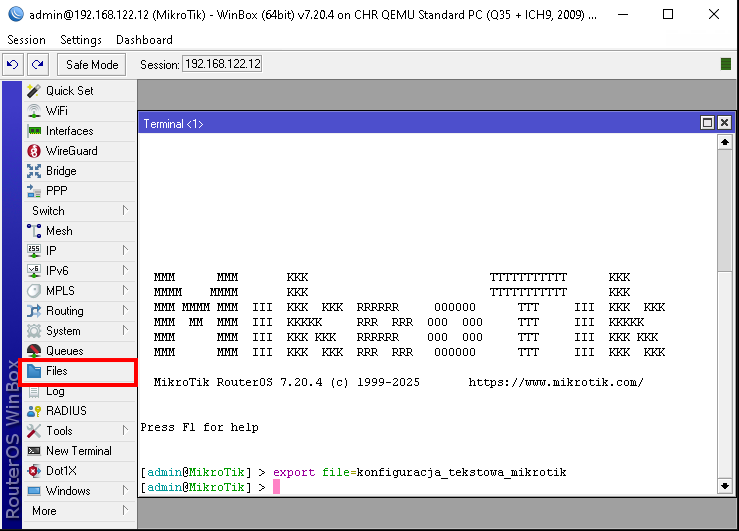Click terminal scrollbar down arrow
The image size is (739, 531).
725,486
